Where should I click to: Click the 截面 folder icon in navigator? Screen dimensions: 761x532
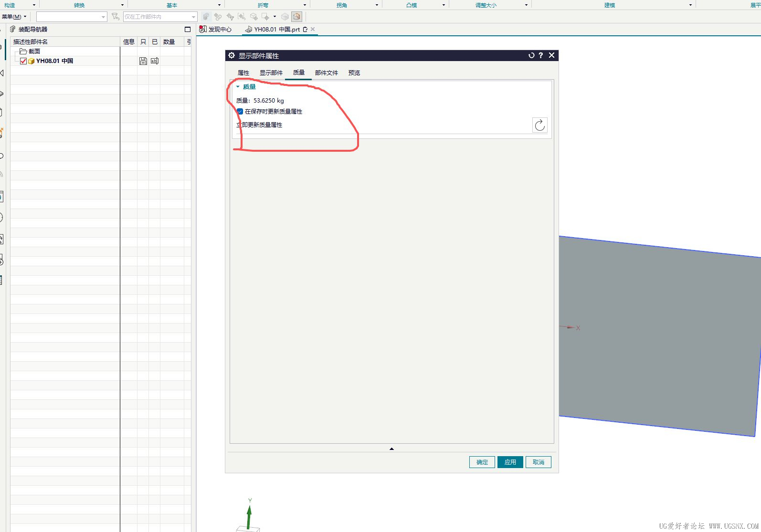pos(23,51)
